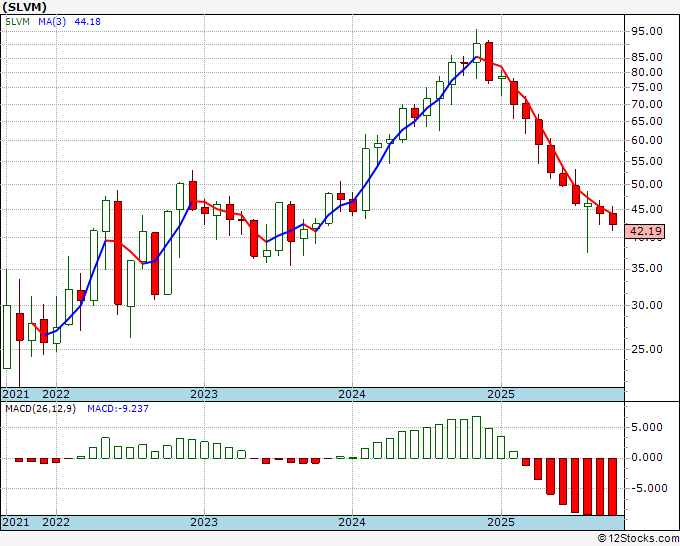Click the 30.00 price axis label
680x546 pixels.
[x=647, y=305]
